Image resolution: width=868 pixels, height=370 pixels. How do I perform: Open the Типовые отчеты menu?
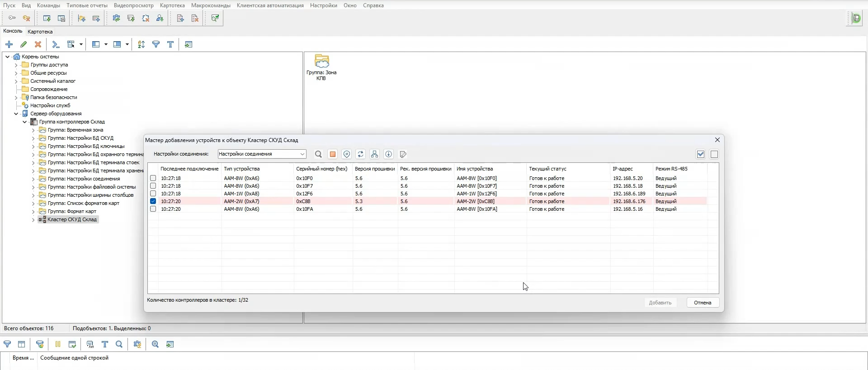pos(87,5)
